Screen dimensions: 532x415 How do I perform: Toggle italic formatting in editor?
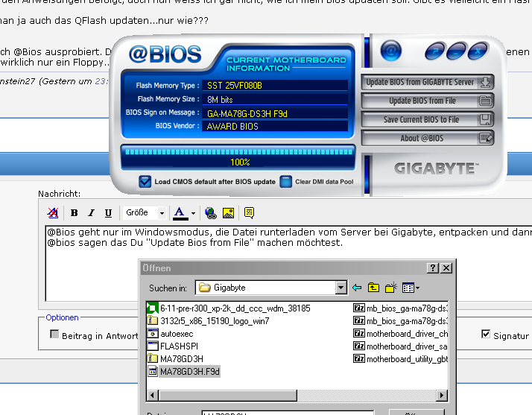pyautogui.click(x=91, y=213)
